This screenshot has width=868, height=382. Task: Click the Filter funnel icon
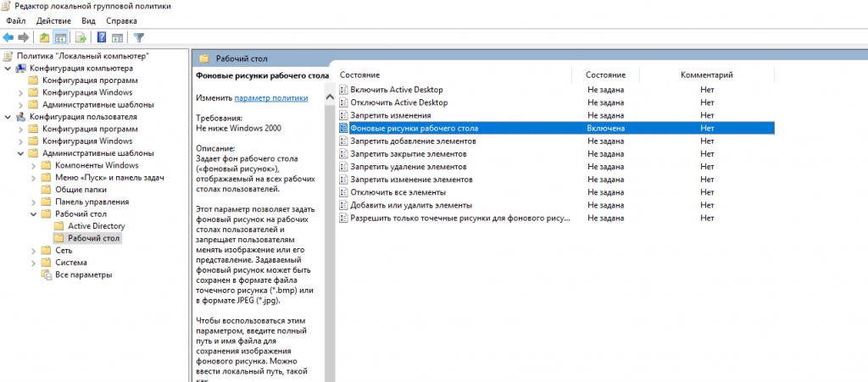(x=139, y=37)
